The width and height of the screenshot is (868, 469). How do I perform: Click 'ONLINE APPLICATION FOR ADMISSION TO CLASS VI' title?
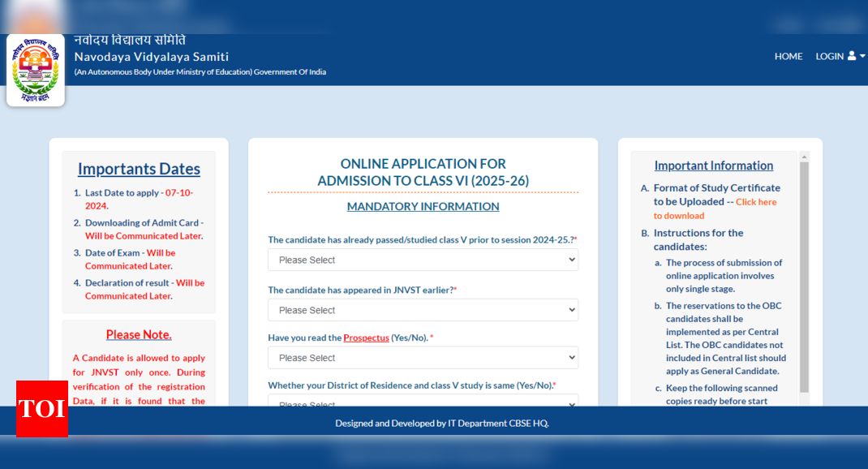pyautogui.click(x=423, y=172)
